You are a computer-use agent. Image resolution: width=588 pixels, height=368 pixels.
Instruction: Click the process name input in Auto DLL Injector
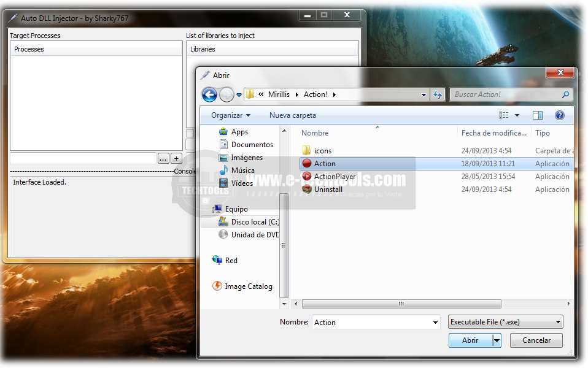click(x=83, y=158)
